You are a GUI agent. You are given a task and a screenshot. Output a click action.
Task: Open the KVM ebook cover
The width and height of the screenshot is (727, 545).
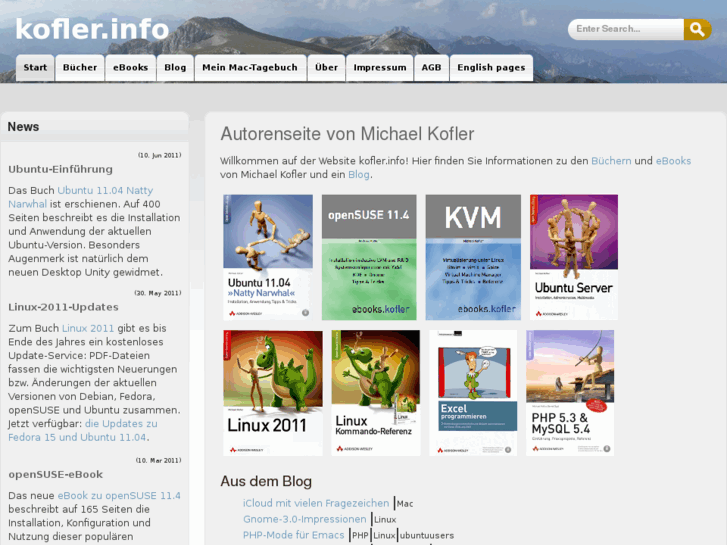473,257
